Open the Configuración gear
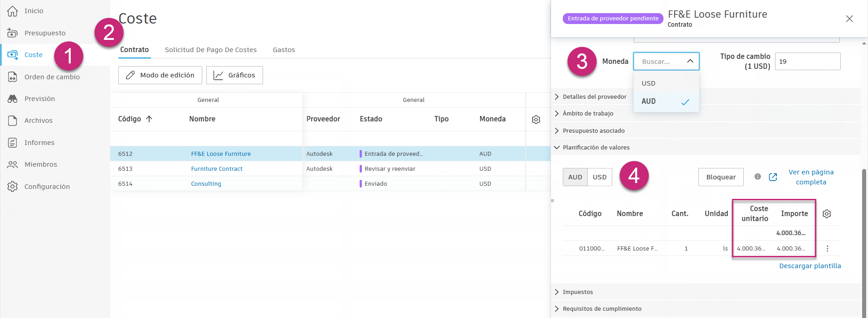The image size is (868, 318). pyautogui.click(x=13, y=187)
